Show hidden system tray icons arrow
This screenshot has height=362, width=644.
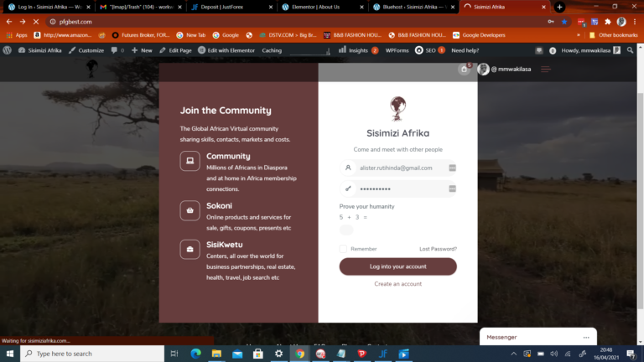click(x=513, y=354)
